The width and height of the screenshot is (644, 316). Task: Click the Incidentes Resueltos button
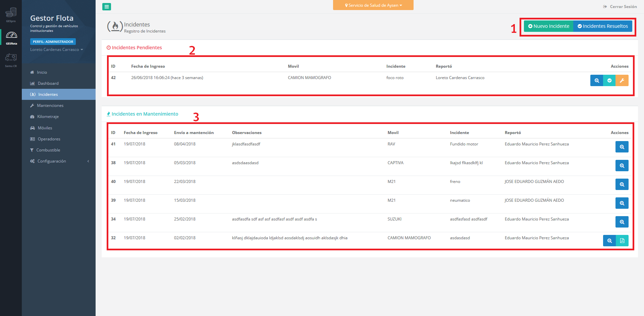pos(602,26)
